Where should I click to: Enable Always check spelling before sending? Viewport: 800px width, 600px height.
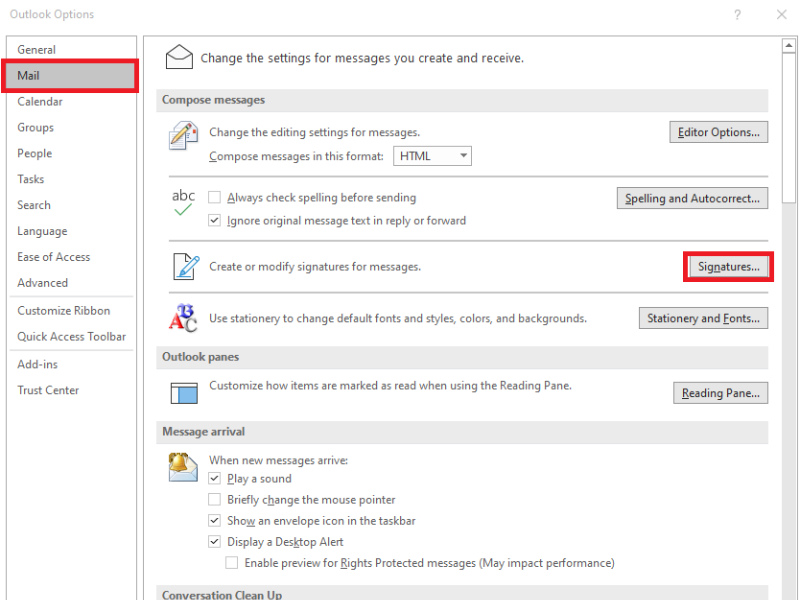[x=214, y=197]
